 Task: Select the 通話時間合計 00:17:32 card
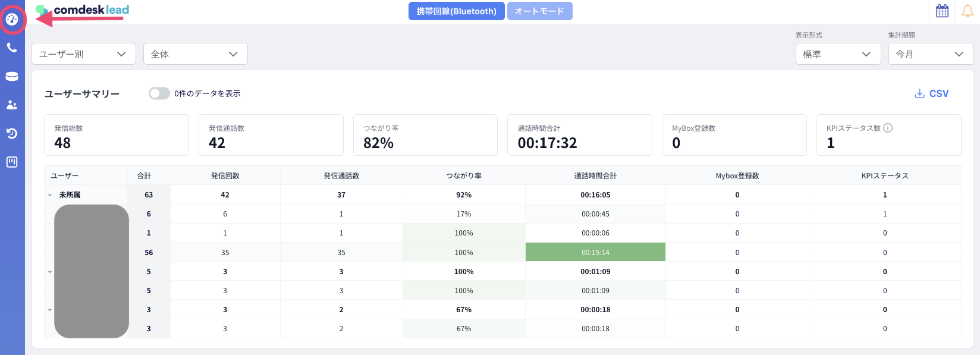pos(580,135)
